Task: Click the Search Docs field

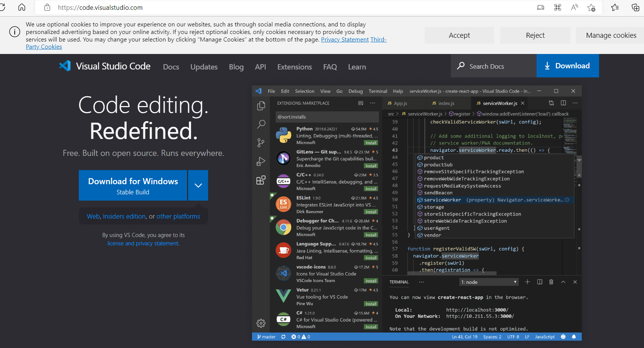Action: (x=494, y=66)
